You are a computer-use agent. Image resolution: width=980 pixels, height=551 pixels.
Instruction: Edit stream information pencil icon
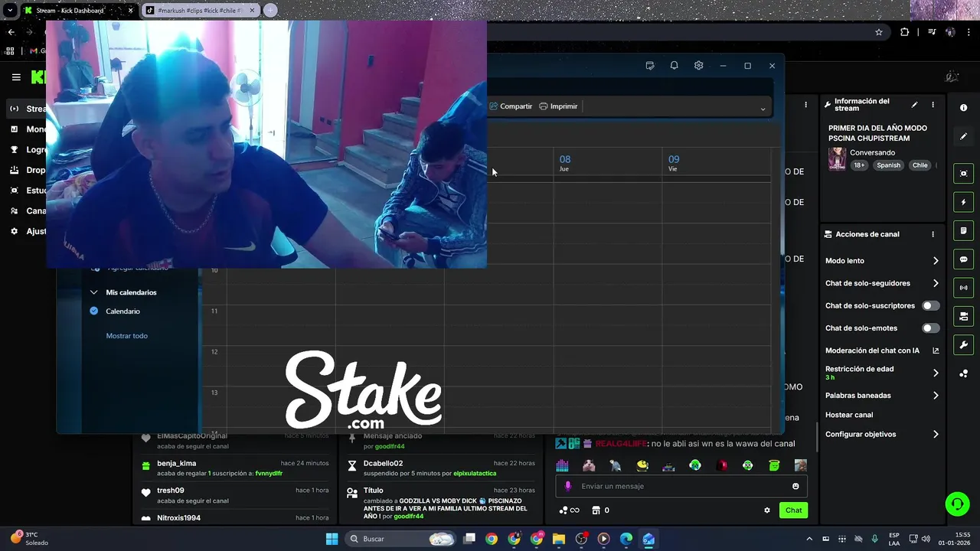(914, 105)
